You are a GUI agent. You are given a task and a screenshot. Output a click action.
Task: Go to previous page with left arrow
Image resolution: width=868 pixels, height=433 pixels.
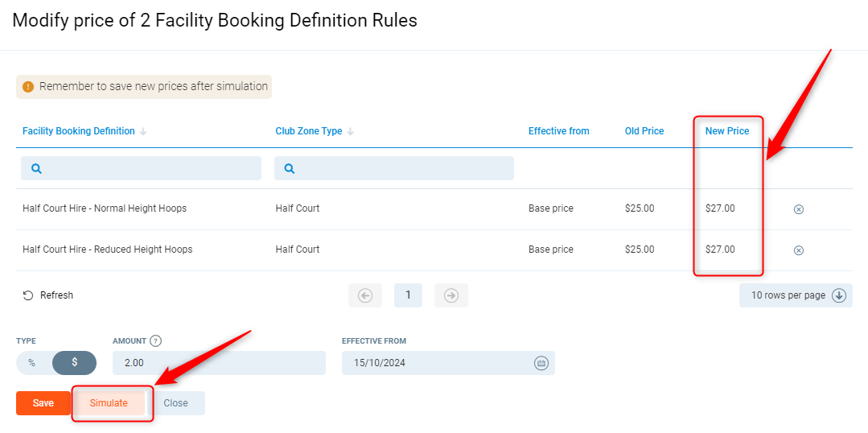365,295
